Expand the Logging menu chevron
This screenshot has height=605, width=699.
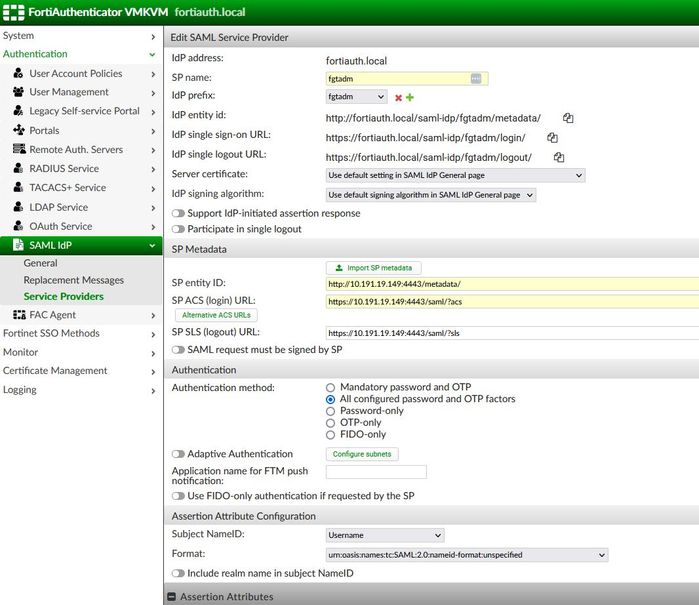pos(153,391)
